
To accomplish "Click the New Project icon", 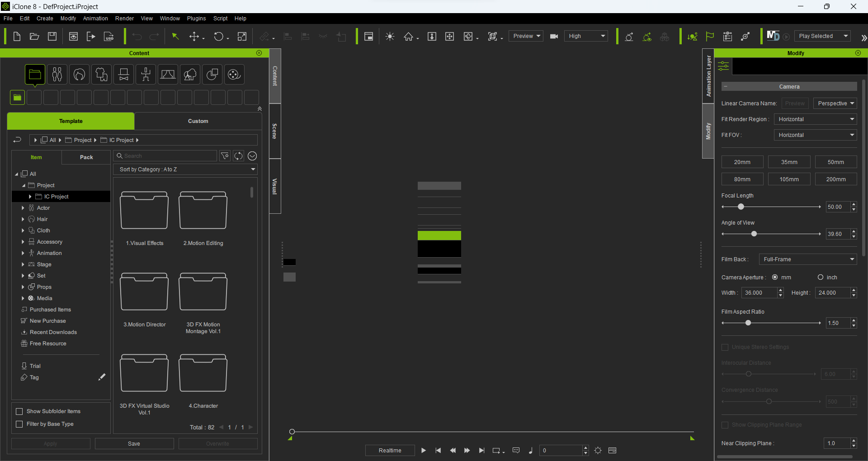I will point(17,37).
